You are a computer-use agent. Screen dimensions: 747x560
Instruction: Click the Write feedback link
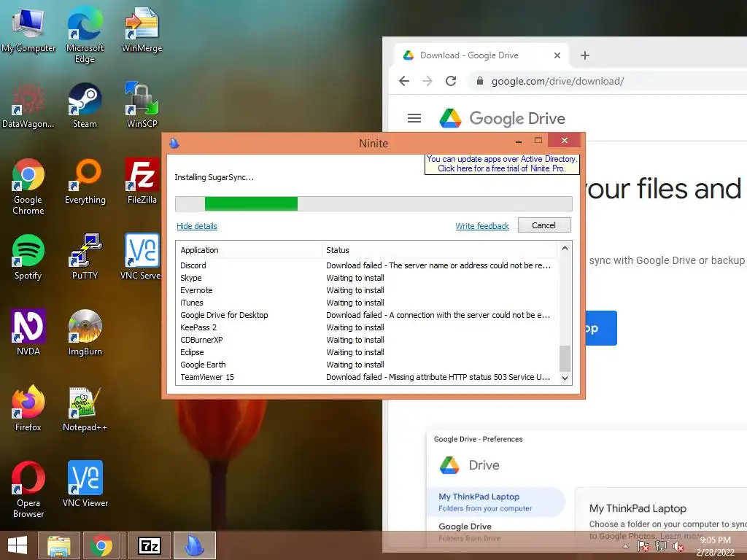[x=482, y=226]
